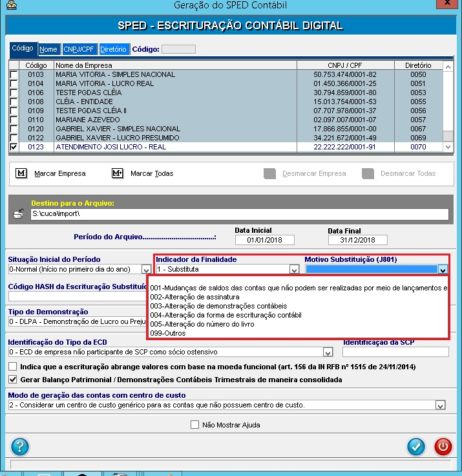
Task: Select 005-Alteração do número do livro
Action: coord(299,324)
